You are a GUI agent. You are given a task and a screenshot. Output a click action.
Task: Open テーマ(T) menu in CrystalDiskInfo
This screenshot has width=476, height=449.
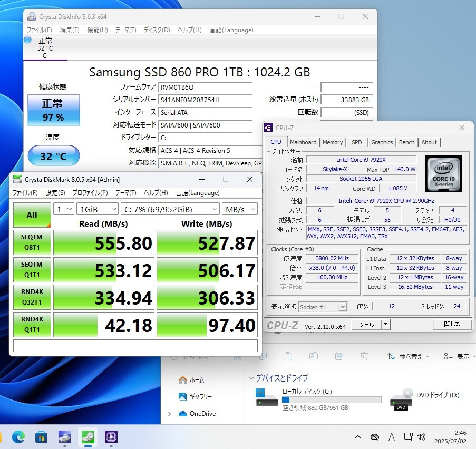click(x=125, y=30)
